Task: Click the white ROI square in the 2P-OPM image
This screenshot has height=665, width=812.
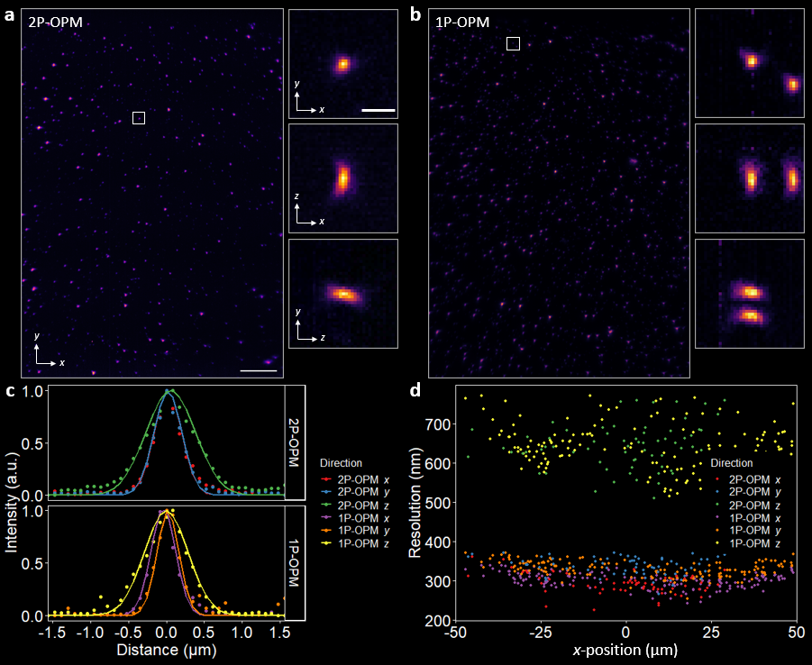Action: point(139,118)
